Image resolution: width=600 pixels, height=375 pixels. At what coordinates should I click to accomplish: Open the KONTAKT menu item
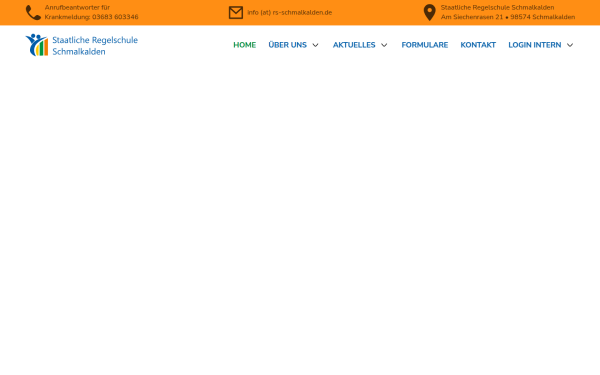(478, 45)
